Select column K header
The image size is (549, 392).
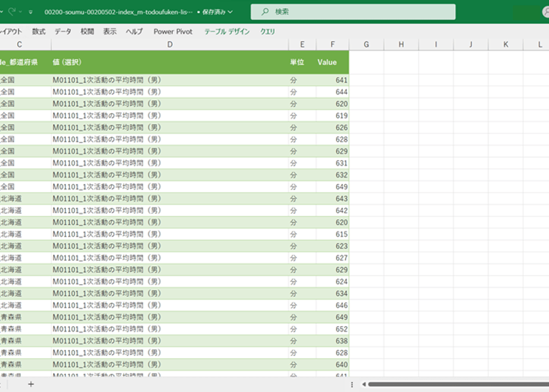[506, 45]
